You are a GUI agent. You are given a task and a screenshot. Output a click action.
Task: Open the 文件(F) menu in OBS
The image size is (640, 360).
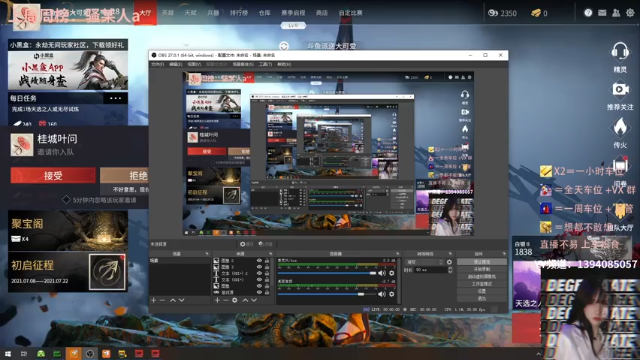click(158, 64)
